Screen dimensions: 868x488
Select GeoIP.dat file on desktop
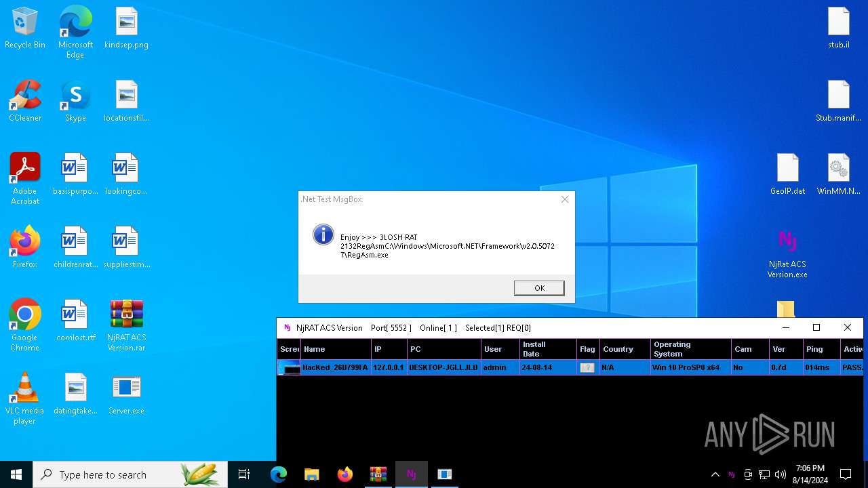(x=788, y=175)
